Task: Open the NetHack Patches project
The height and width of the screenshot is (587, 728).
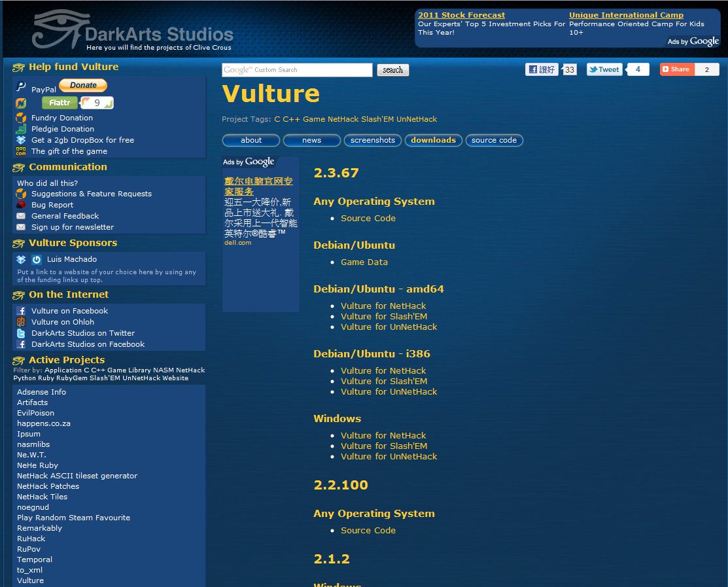Action: (x=48, y=486)
